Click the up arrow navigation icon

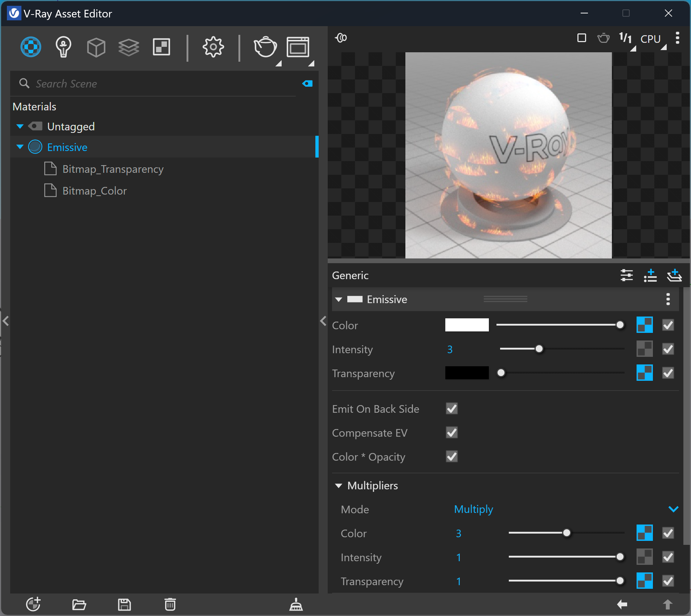pyautogui.click(x=668, y=605)
